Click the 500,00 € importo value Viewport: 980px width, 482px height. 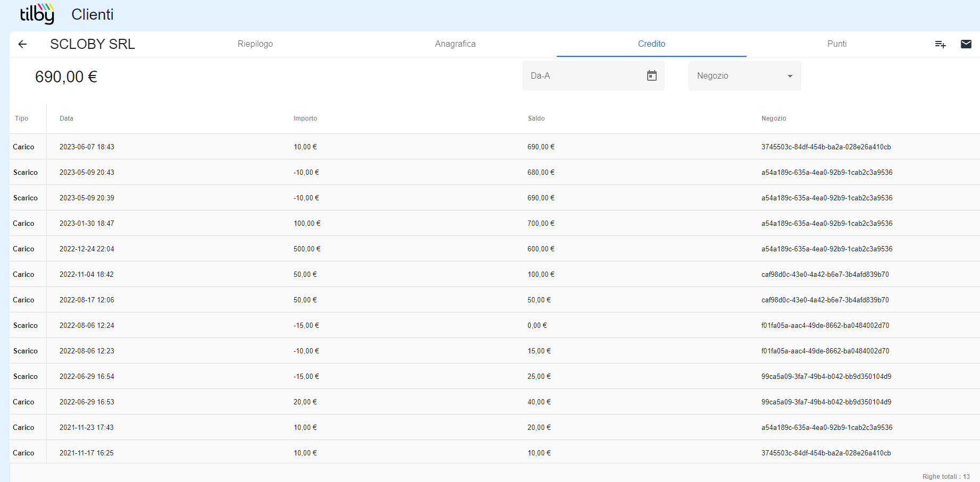tap(307, 249)
